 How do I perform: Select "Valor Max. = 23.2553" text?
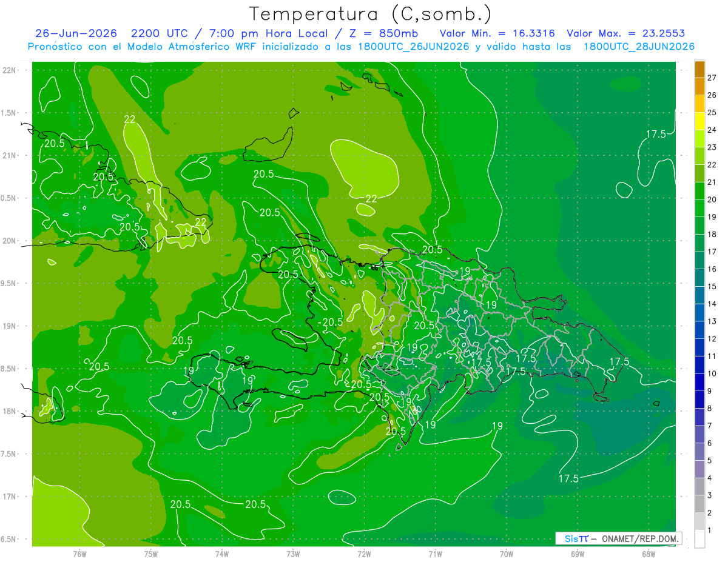pyautogui.click(x=626, y=33)
